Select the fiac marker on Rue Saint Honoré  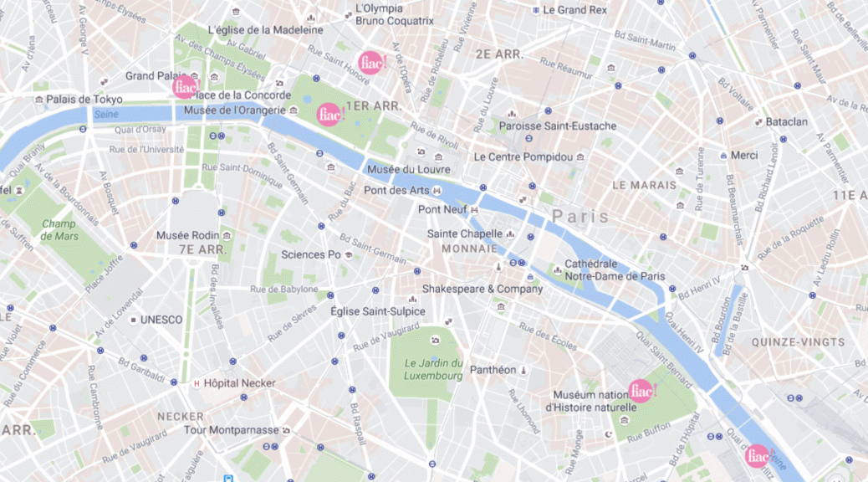click(x=371, y=63)
